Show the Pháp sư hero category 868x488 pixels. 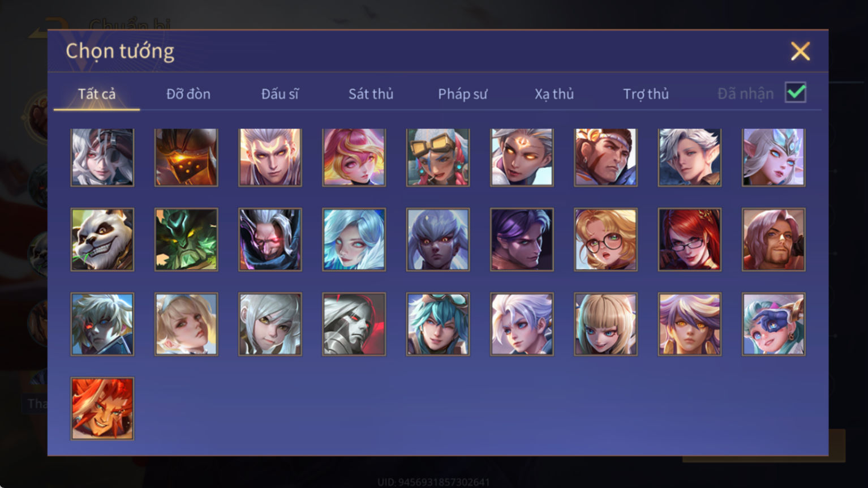(x=462, y=94)
